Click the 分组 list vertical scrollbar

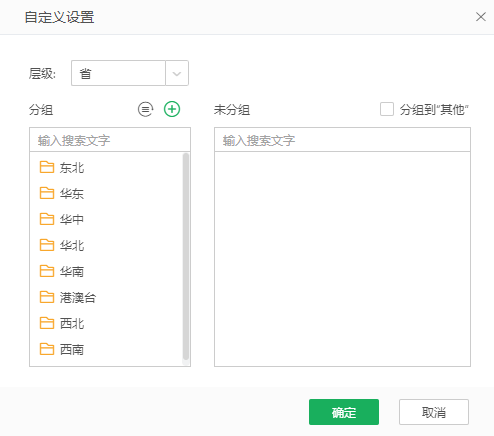click(x=186, y=257)
